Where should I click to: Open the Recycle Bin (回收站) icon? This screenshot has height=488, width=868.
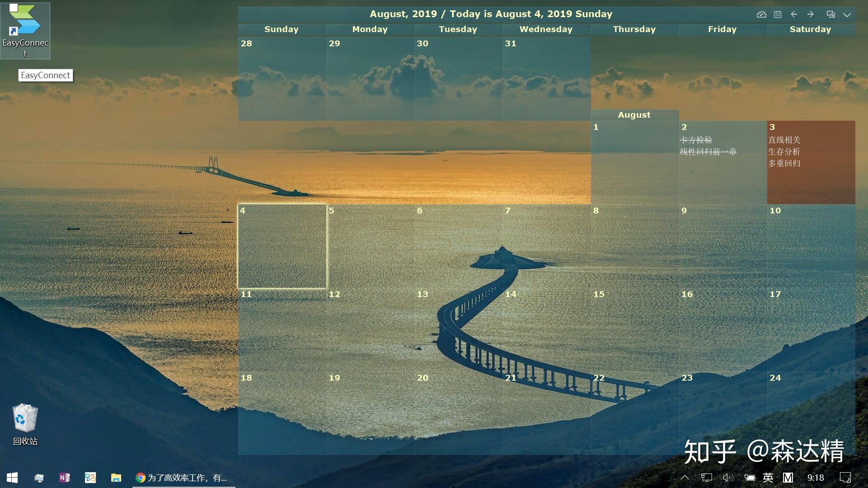click(x=25, y=425)
